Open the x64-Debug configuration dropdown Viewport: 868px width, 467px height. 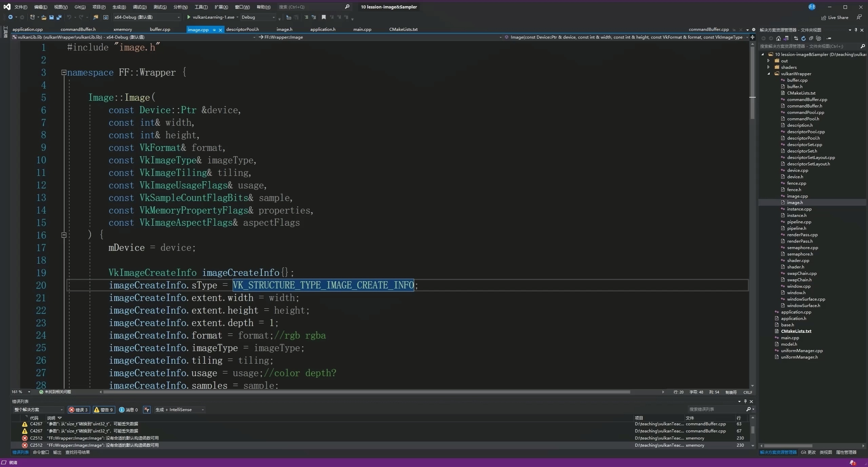coord(147,17)
